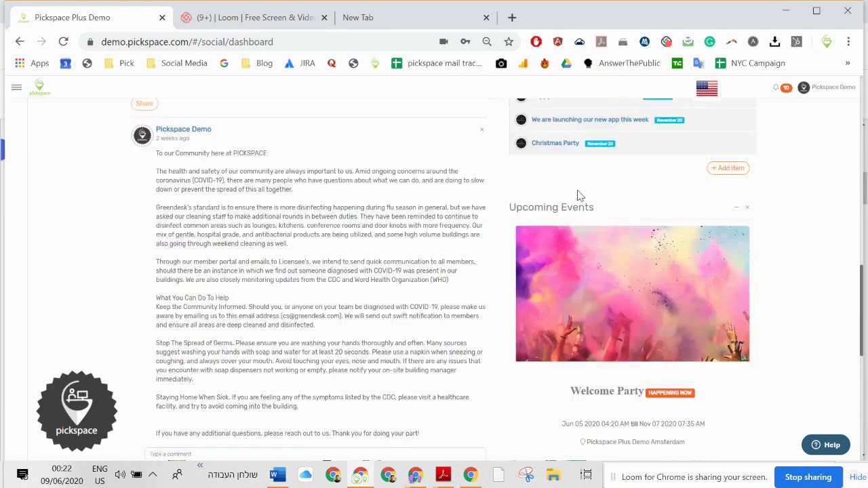Open Chrome's three-dot menu
Screen dimensions: 868x488
[x=848, y=42]
